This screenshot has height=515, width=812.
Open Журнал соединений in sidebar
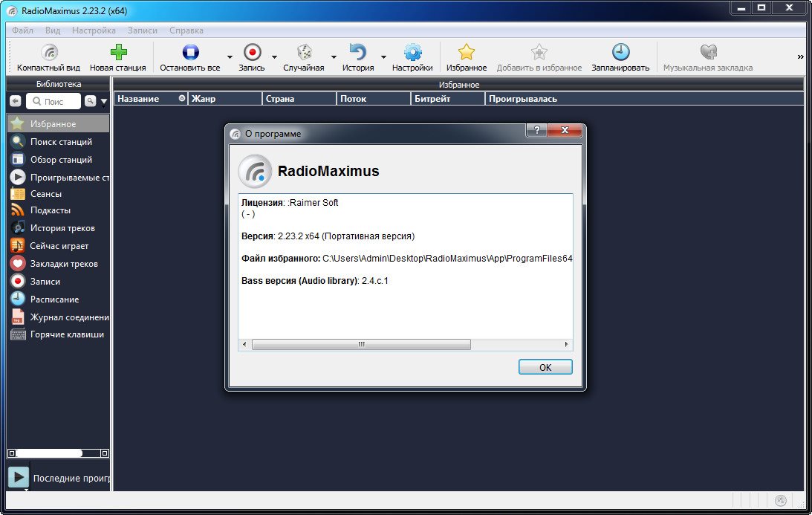59,317
